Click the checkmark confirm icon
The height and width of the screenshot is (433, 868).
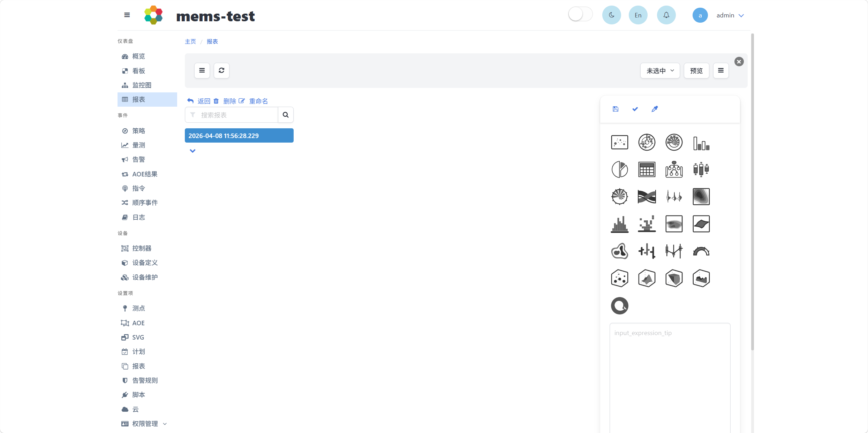click(x=635, y=109)
